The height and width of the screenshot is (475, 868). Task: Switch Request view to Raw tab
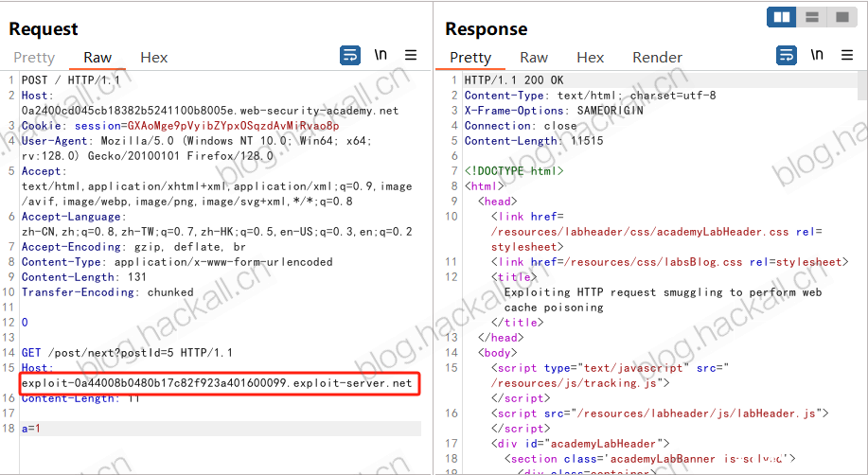pyautogui.click(x=97, y=58)
